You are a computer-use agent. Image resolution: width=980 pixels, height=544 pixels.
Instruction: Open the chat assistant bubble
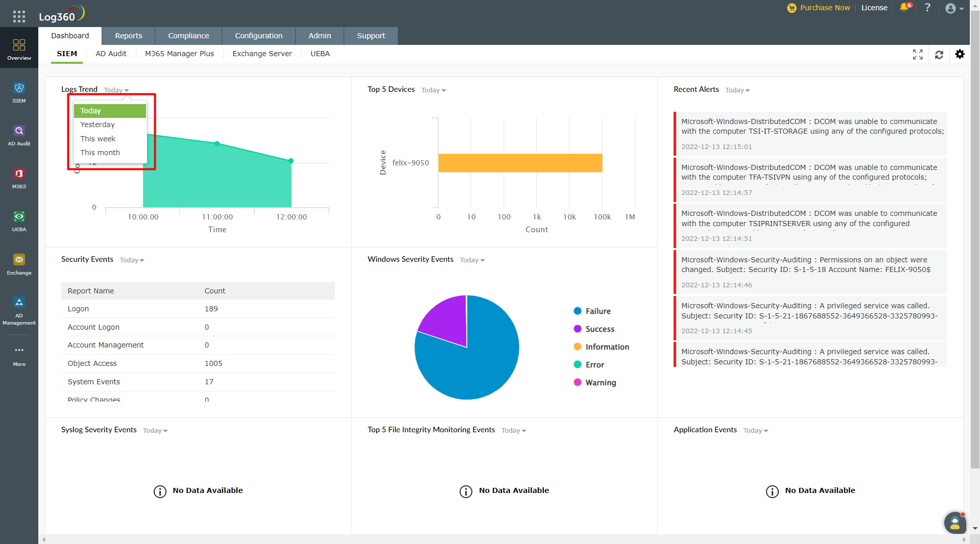tap(954, 523)
